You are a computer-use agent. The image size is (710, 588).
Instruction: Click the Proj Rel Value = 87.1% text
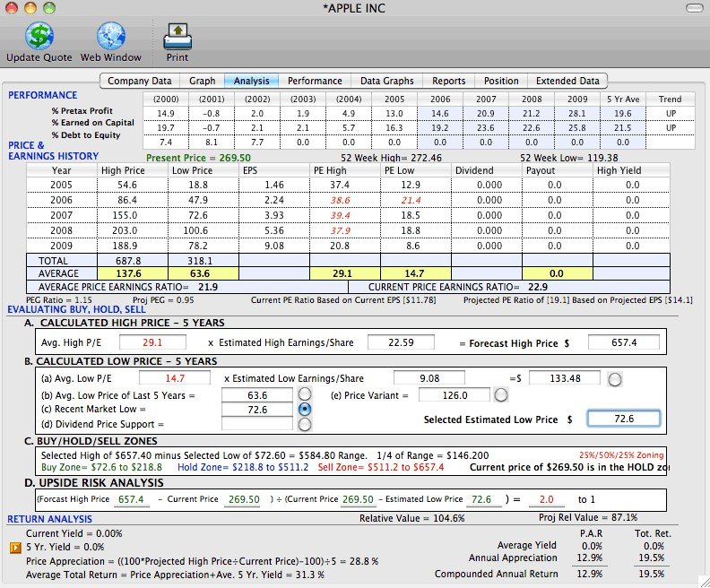588,518
